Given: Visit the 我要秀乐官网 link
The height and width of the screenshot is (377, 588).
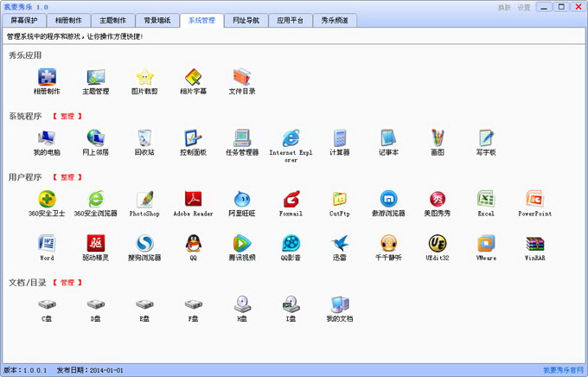Looking at the screenshot, I should pyautogui.click(x=564, y=370).
